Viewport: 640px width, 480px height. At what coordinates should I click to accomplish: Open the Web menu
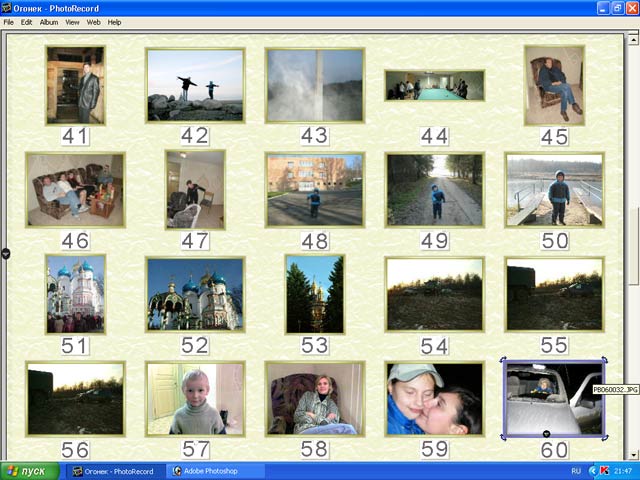tap(93, 22)
